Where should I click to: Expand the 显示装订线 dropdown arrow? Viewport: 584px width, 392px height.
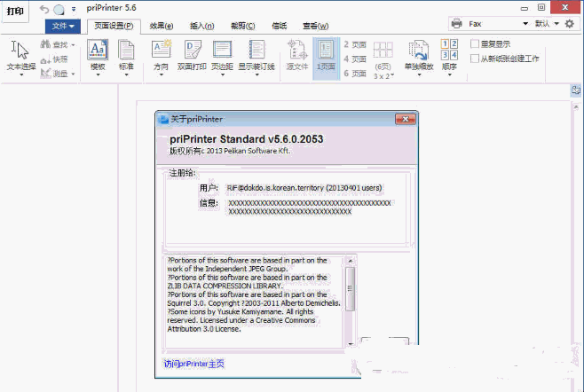click(256, 75)
